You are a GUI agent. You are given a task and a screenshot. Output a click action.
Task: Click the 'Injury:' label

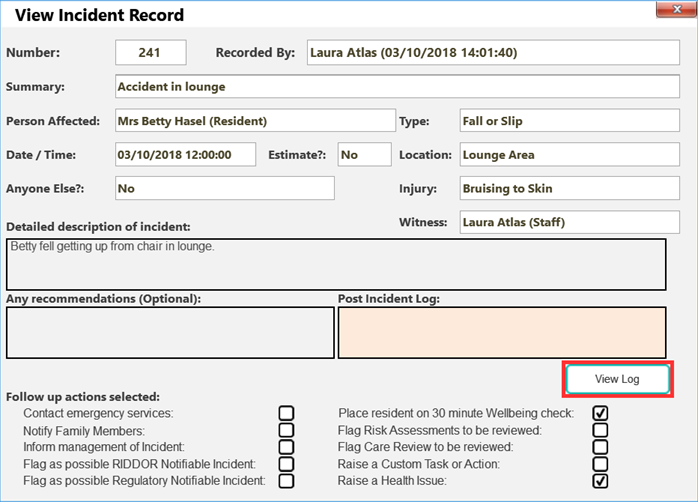pyautogui.click(x=418, y=189)
